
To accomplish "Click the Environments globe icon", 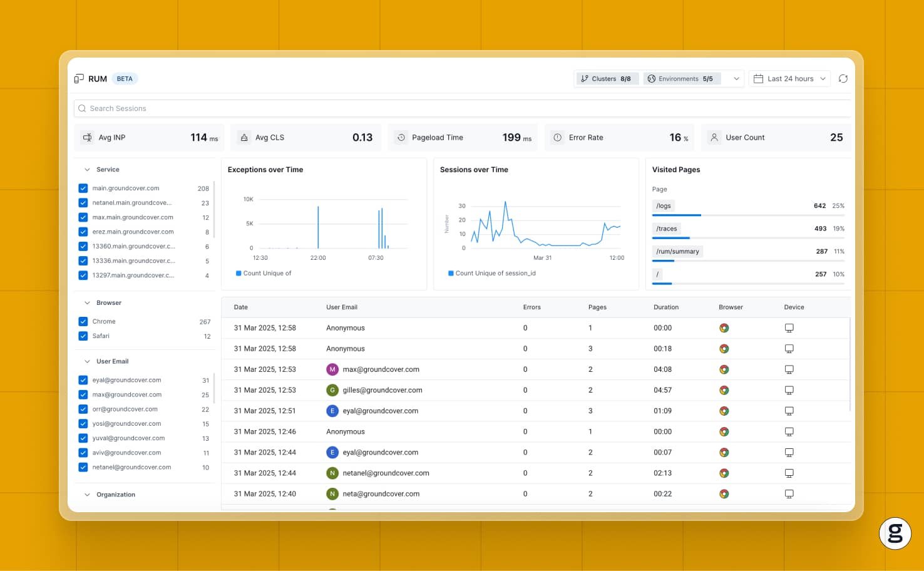I will pyautogui.click(x=652, y=79).
